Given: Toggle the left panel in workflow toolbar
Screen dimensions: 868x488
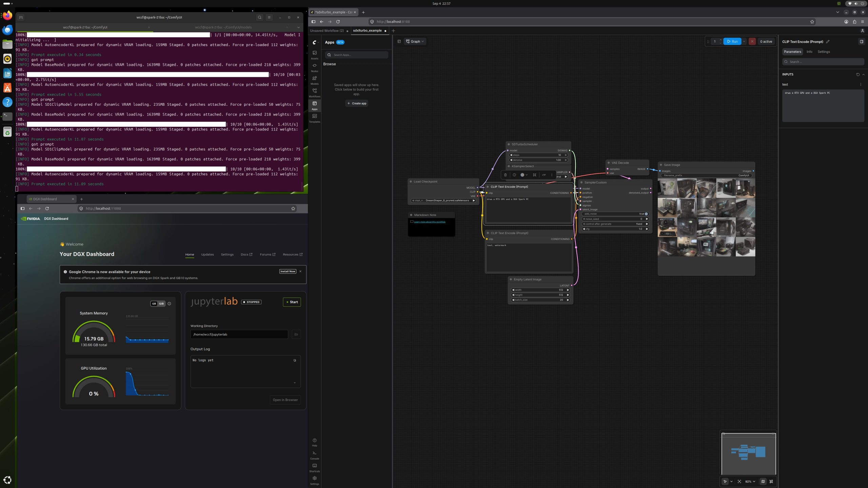Looking at the screenshot, I should click(x=399, y=41).
